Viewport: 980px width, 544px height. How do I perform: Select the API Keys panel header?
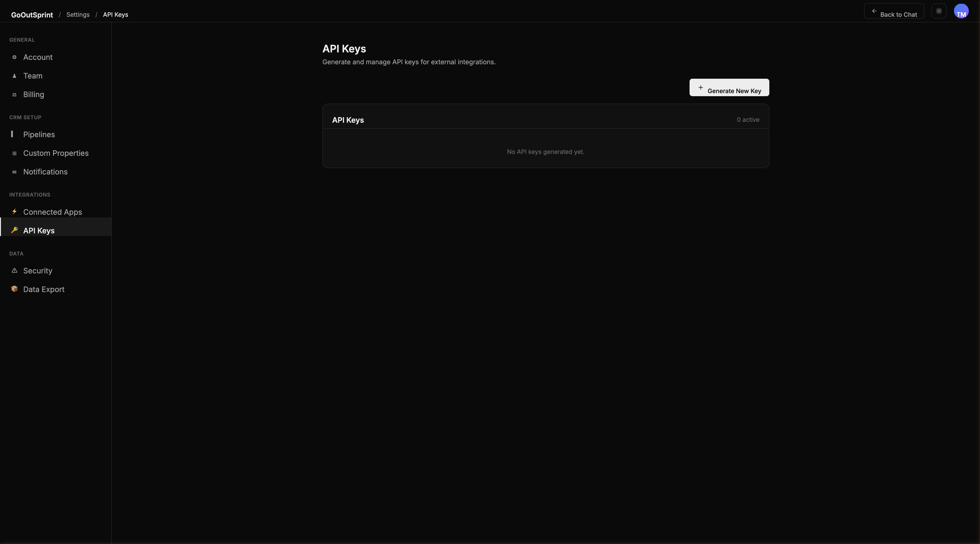click(x=347, y=119)
